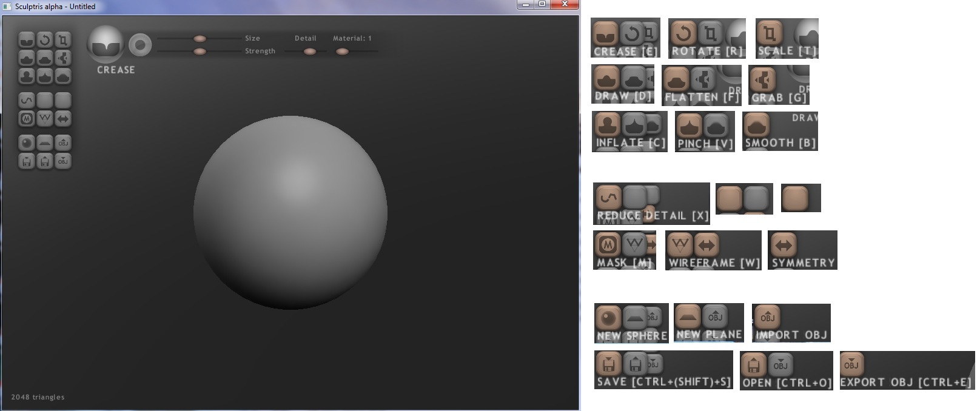980x411 pixels.
Task: Click the 'SCALE [T]' label in the reference chart
Action: click(787, 51)
